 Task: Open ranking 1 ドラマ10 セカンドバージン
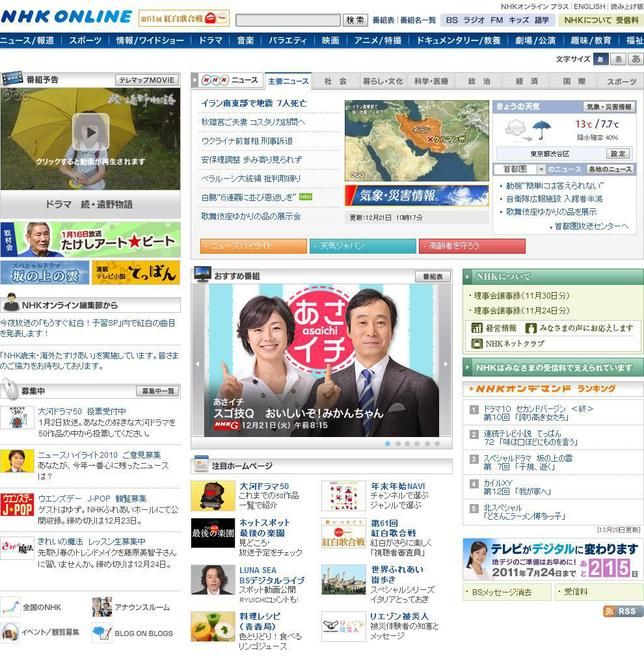click(538, 412)
